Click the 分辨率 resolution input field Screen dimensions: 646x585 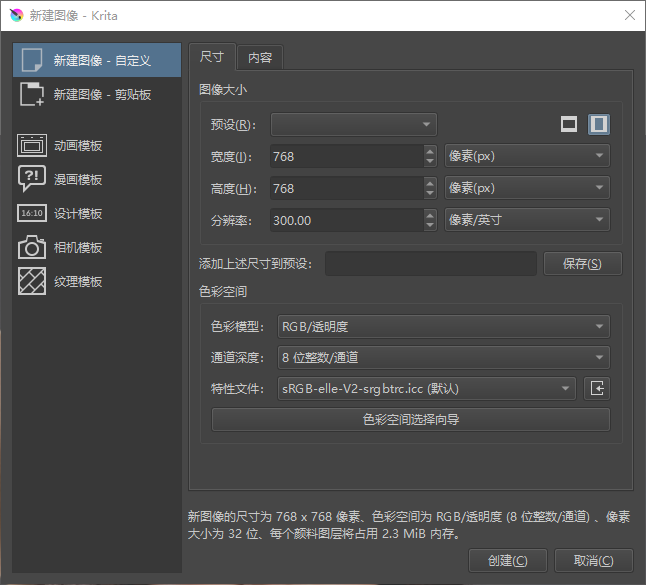[347, 220]
